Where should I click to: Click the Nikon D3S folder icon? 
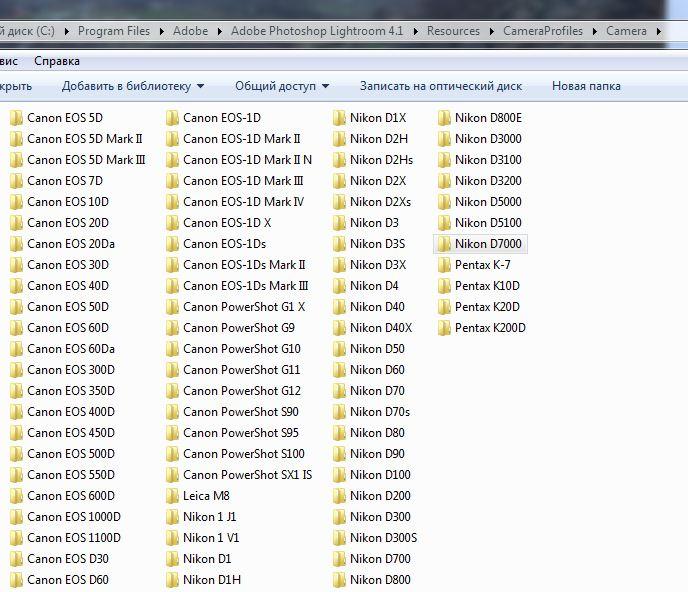tap(339, 244)
